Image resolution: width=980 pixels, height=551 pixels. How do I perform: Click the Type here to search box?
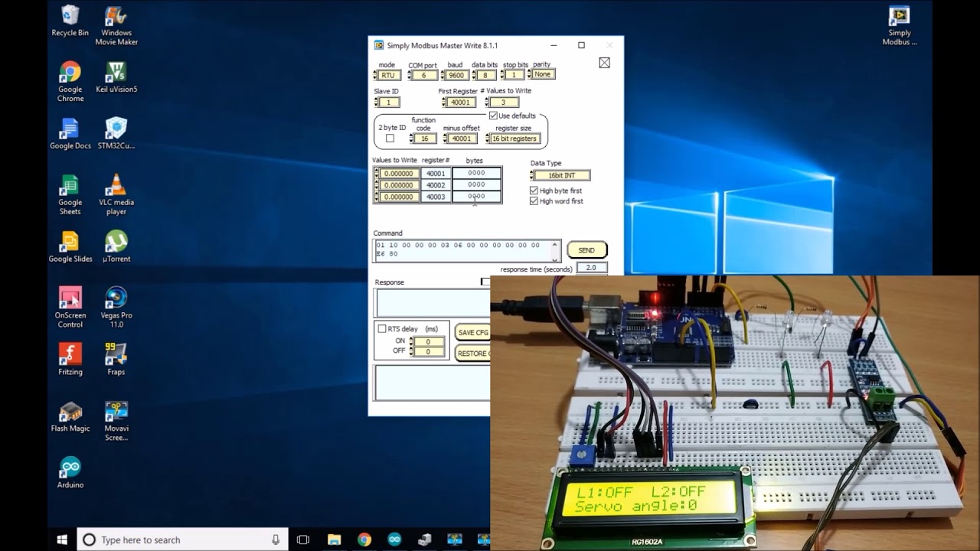[182, 540]
